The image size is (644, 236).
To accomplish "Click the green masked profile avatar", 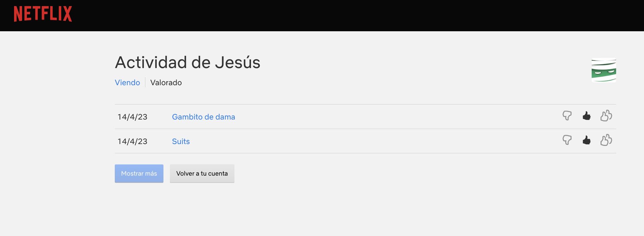I will click(603, 70).
